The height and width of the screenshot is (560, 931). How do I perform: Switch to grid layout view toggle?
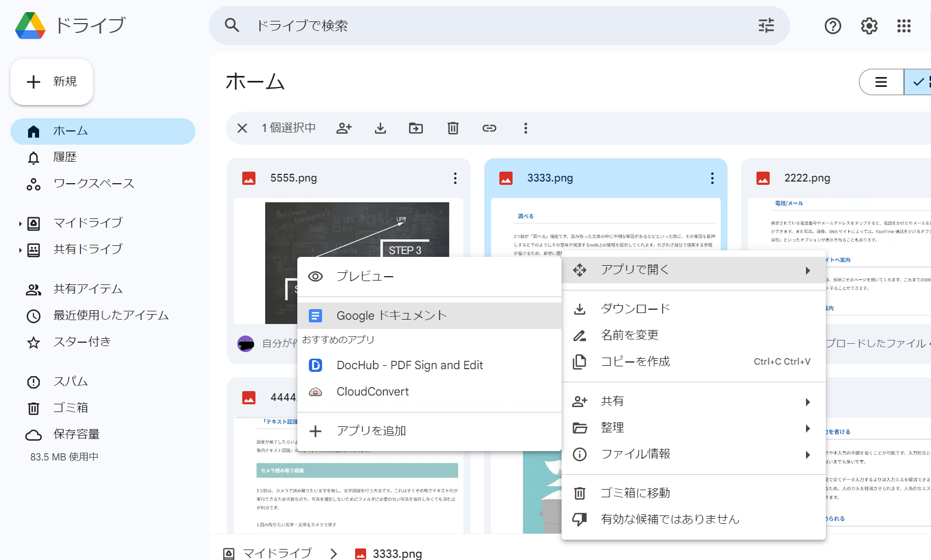pyautogui.click(x=918, y=82)
